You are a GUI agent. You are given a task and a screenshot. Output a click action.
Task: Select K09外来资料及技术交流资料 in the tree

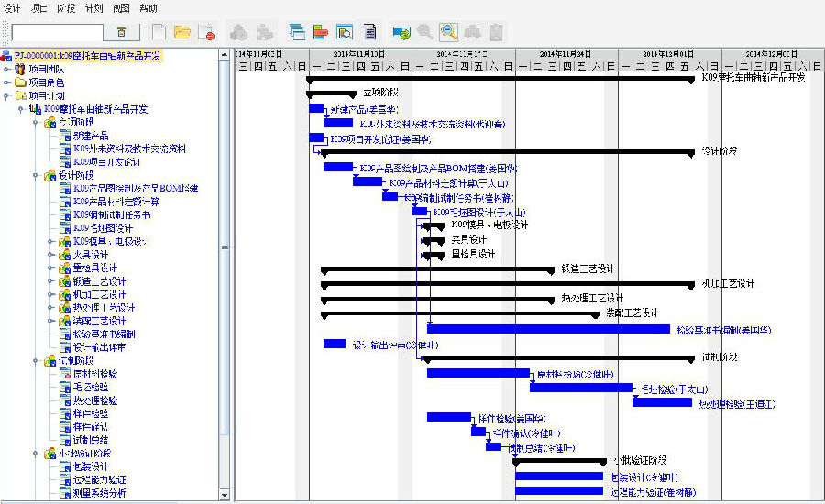(129, 148)
